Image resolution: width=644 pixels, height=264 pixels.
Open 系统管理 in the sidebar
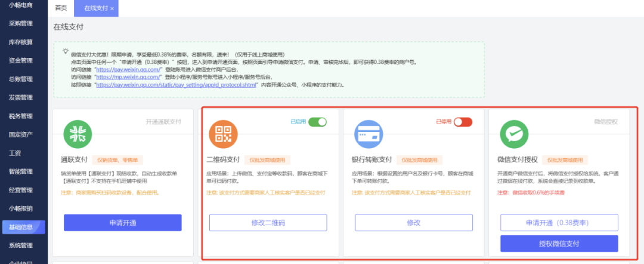tap(20, 245)
